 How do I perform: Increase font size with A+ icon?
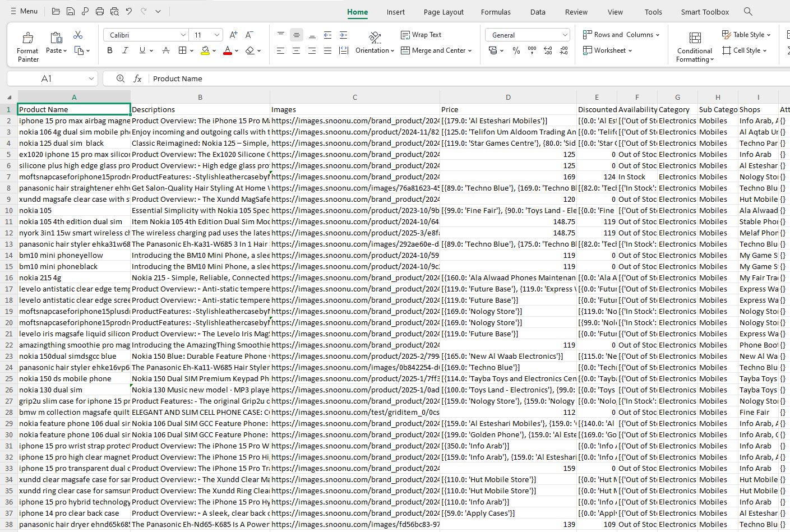point(234,35)
